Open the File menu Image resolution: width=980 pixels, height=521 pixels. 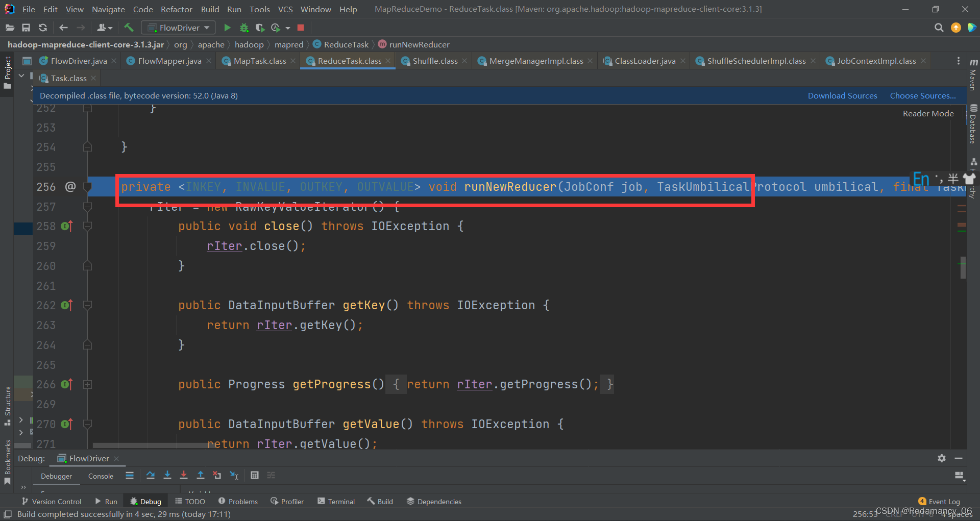click(x=29, y=9)
